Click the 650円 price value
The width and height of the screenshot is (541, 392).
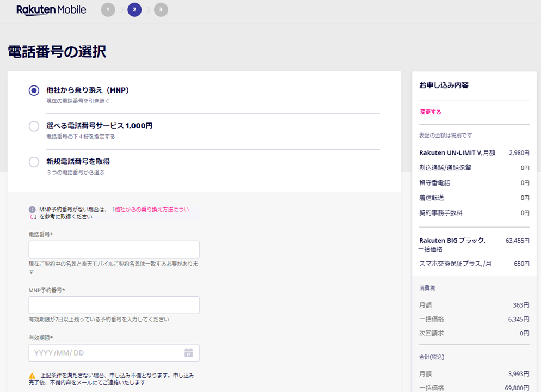point(521,264)
